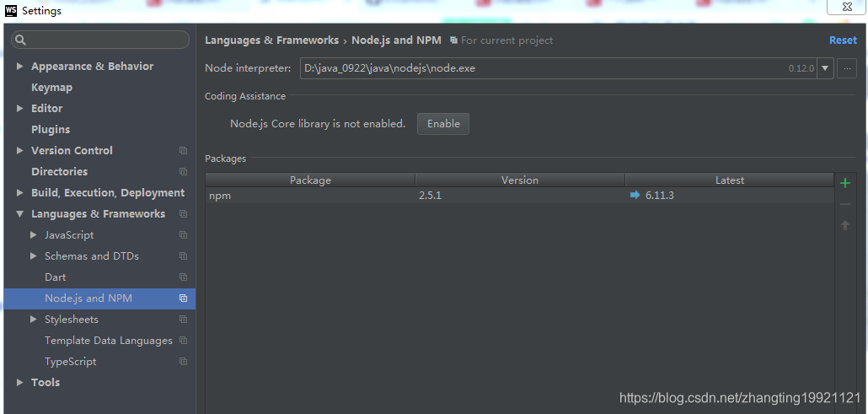This screenshot has height=414, width=868.
Task: Select the npm package row
Action: (519, 195)
